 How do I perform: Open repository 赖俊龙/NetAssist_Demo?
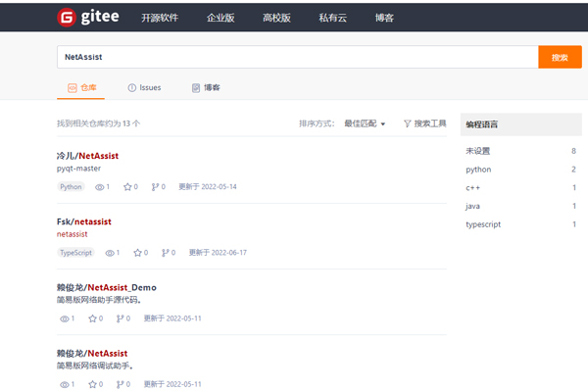(x=107, y=287)
